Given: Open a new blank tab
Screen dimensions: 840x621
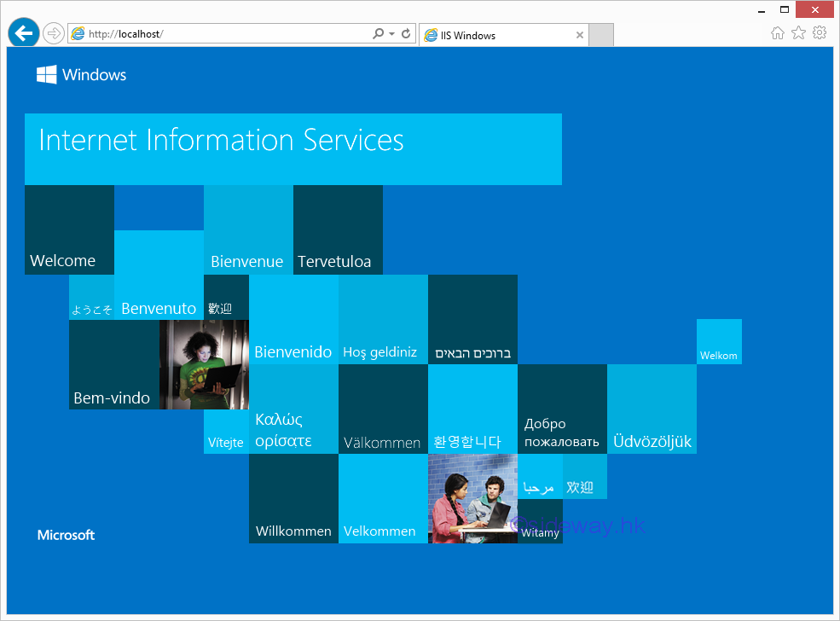Looking at the screenshot, I should point(601,36).
